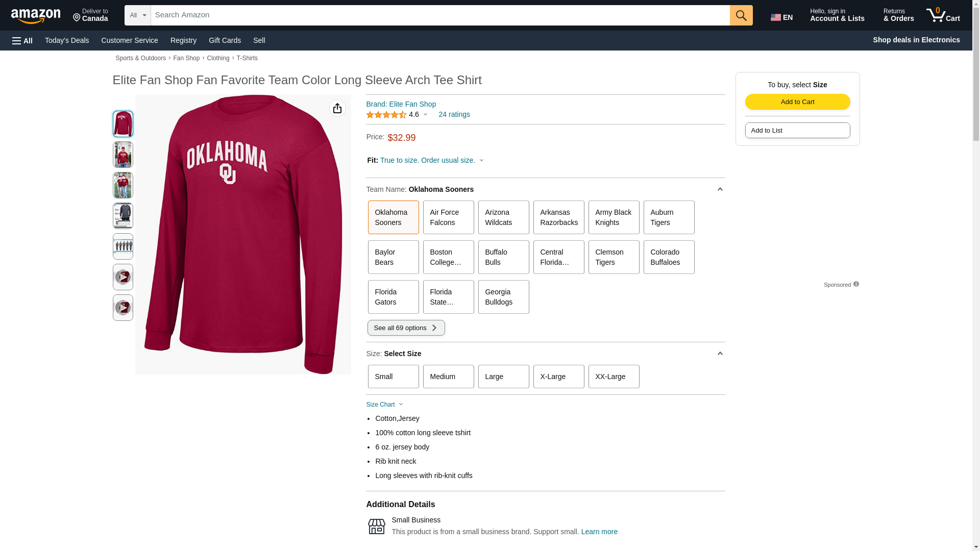Select the Arizona Wildcats team swatch
This screenshot has height=551, width=980.
(503, 217)
